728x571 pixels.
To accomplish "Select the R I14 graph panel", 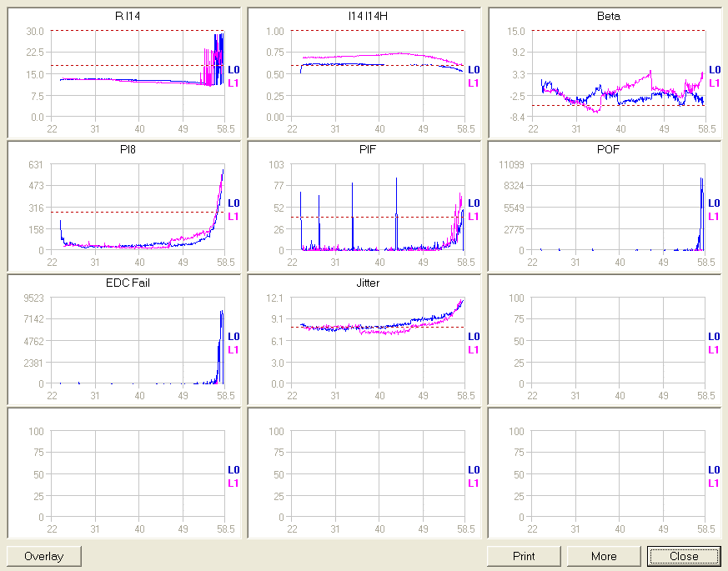I will [x=138, y=74].
